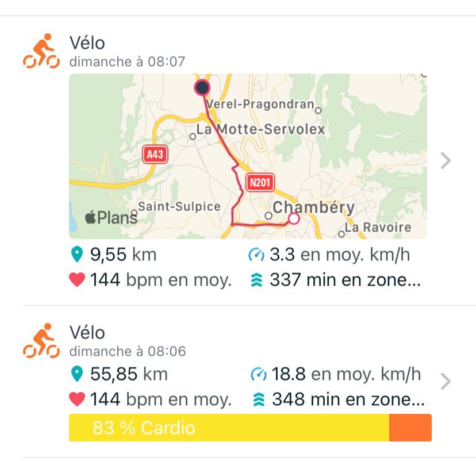Open the route map thumbnail near Chambéry

coord(248,156)
